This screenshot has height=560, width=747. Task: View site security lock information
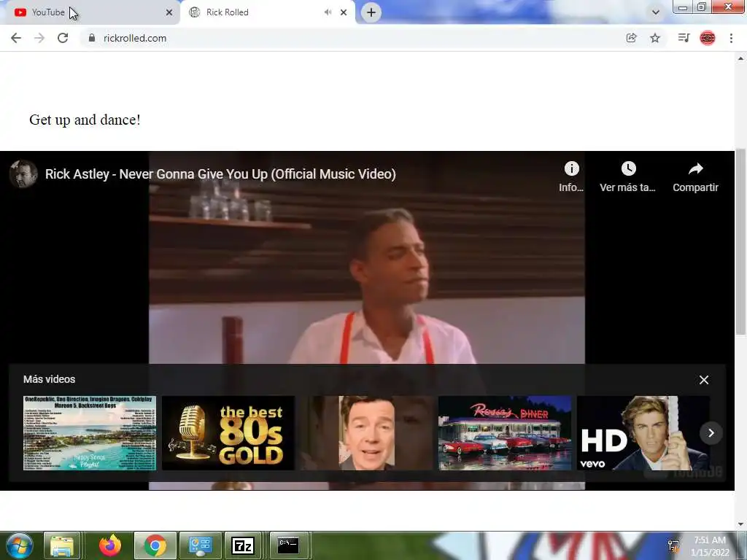91,38
